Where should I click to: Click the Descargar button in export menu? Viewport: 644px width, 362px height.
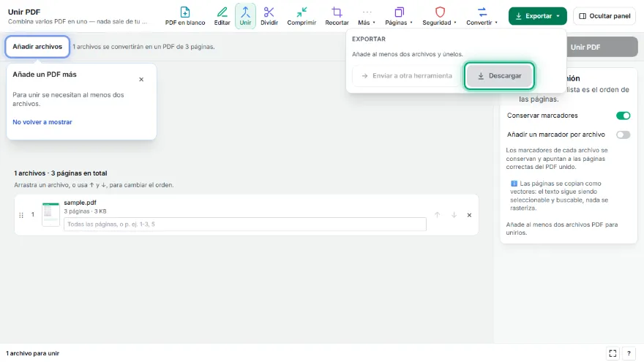tap(499, 76)
